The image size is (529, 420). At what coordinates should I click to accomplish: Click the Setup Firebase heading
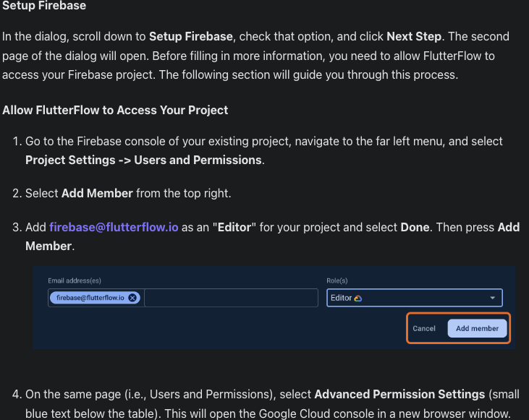[x=44, y=6]
